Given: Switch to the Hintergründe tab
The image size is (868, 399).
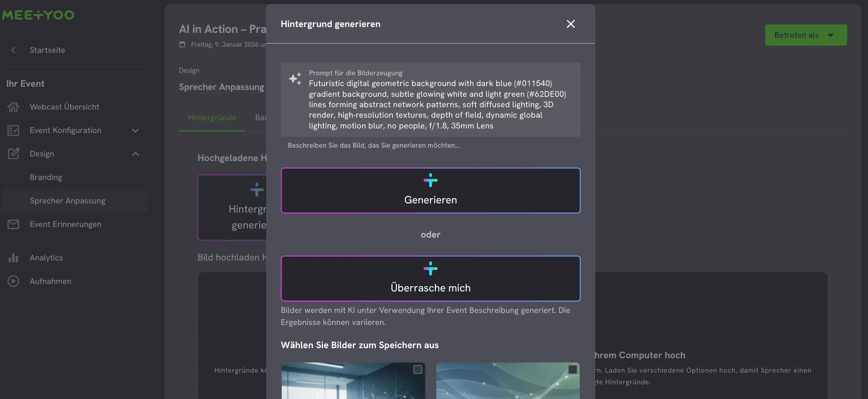Looking at the screenshot, I should pos(212,118).
